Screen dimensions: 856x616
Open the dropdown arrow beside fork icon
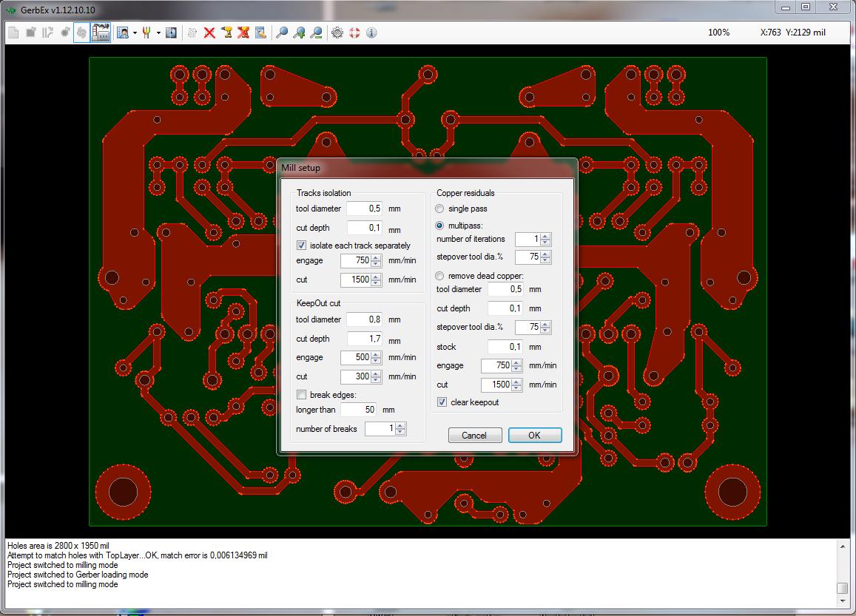pyautogui.click(x=158, y=33)
